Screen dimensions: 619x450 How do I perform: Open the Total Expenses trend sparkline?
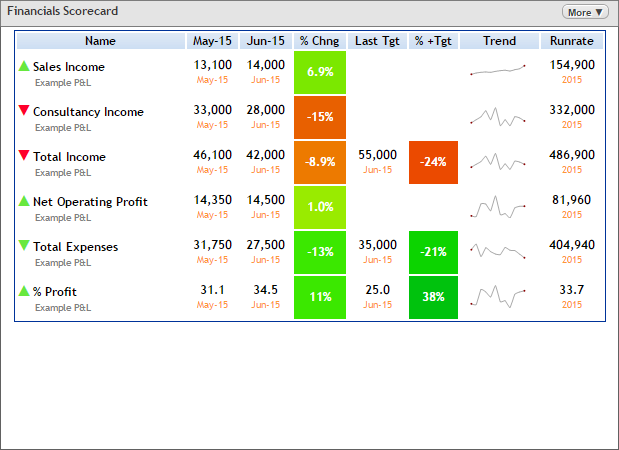pos(498,251)
